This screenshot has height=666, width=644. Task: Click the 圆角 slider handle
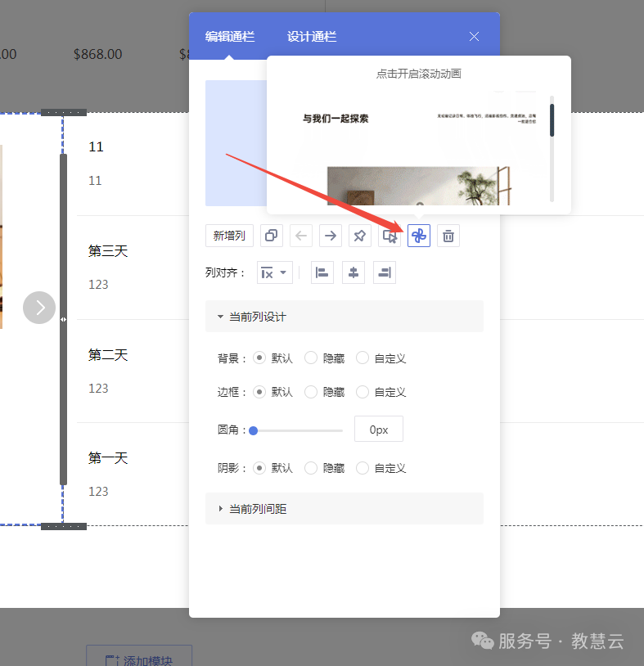(x=254, y=430)
